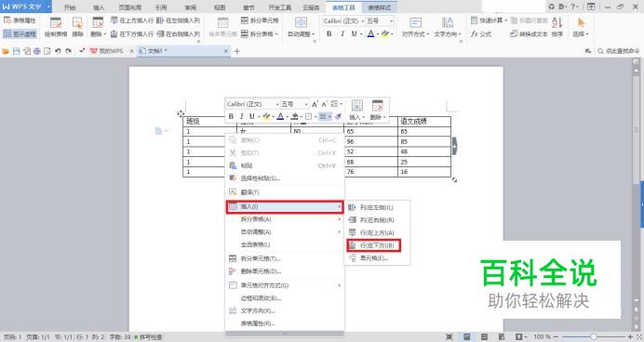Open 拆分表格 submenu in context menu

285,219
